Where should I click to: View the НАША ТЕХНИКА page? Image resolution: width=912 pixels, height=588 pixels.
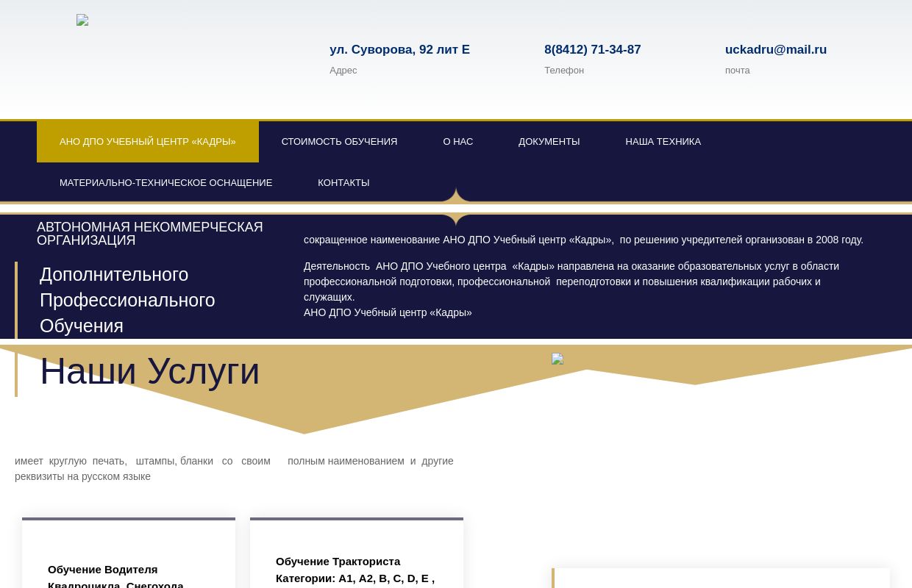(663, 141)
